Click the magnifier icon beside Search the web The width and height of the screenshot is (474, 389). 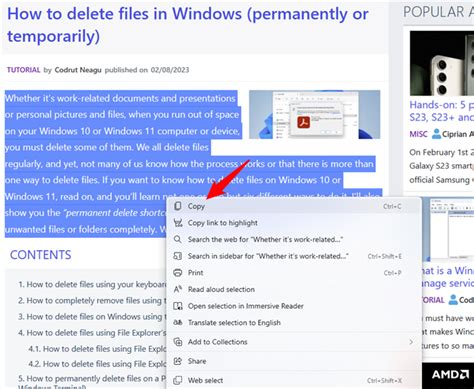(x=178, y=239)
